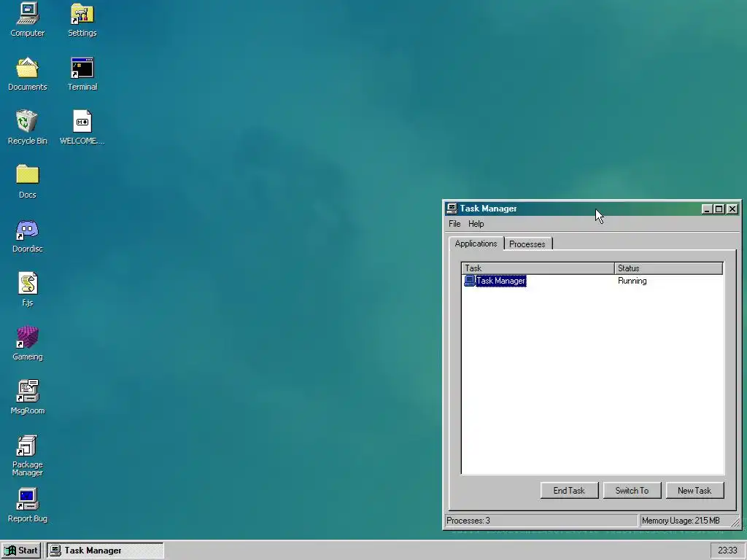Click the Processes: 3 status bar text
Screen dimensions: 747x560
468,521
